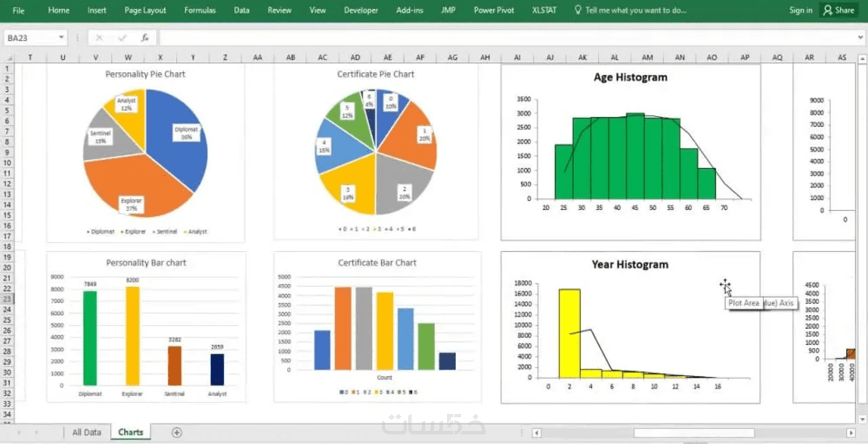Screen dimensions: 868x444
Task: Click the Share person icon
Action: click(x=828, y=10)
